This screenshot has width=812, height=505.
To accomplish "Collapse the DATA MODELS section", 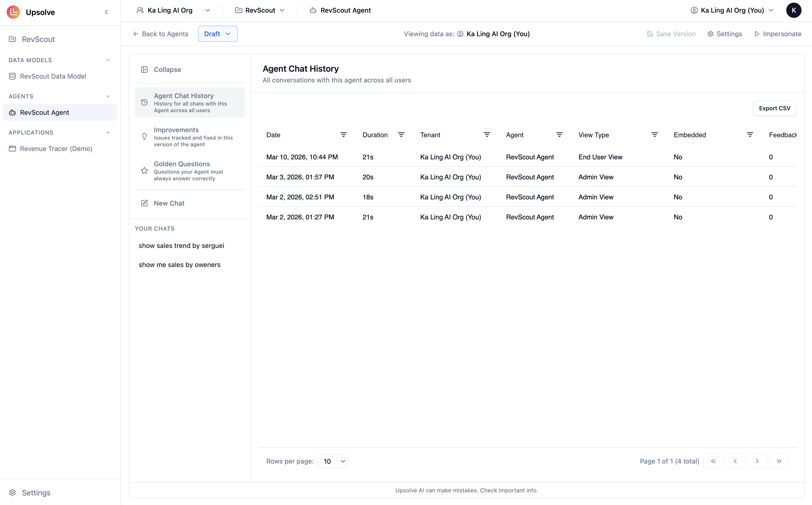I will [108, 60].
